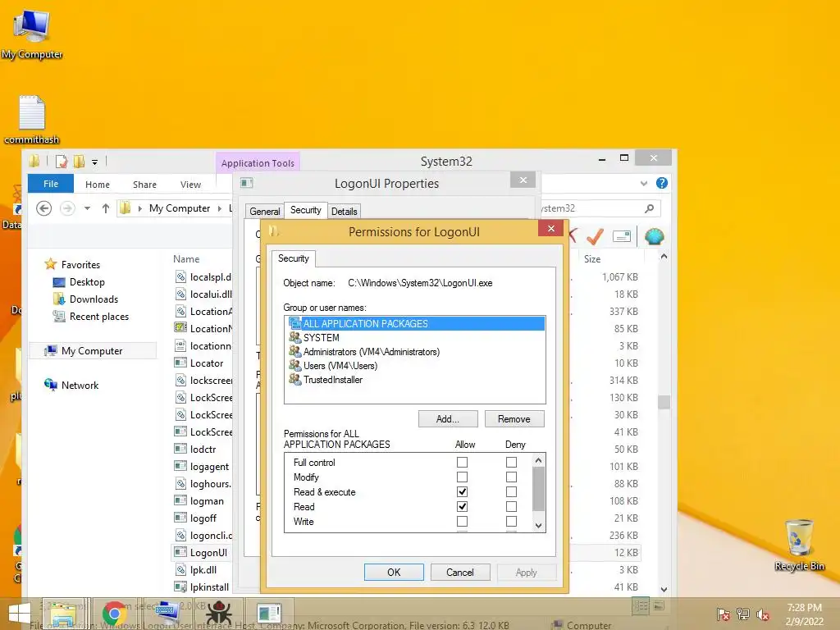The height and width of the screenshot is (630, 840).
Task: Click the search magnifier in Explorer
Action: point(650,208)
